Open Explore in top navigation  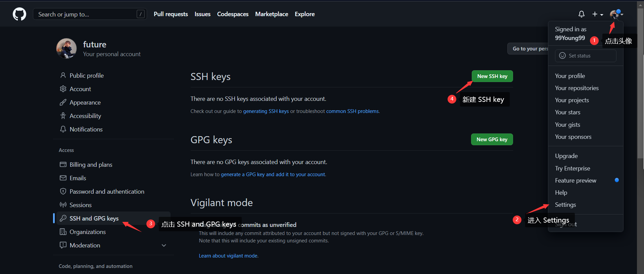(305, 14)
